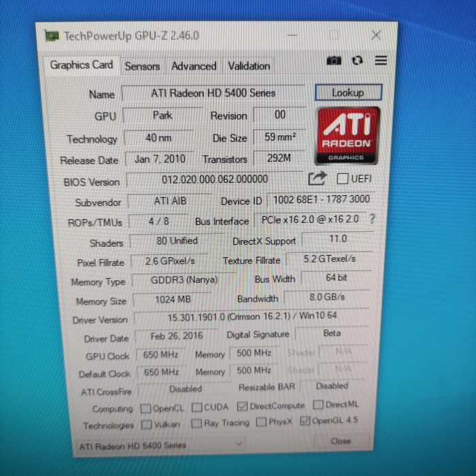476x476 pixels.
Task: Click the refresh icon
Action: 357,61
